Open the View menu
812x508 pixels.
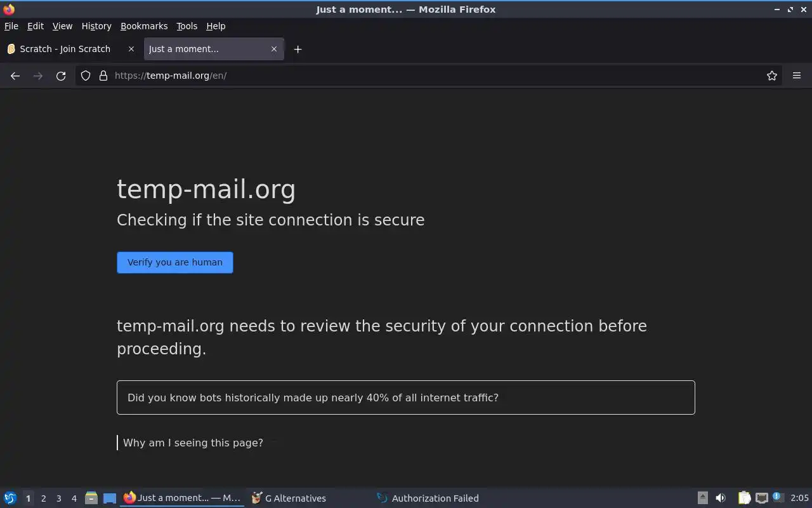(62, 26)
